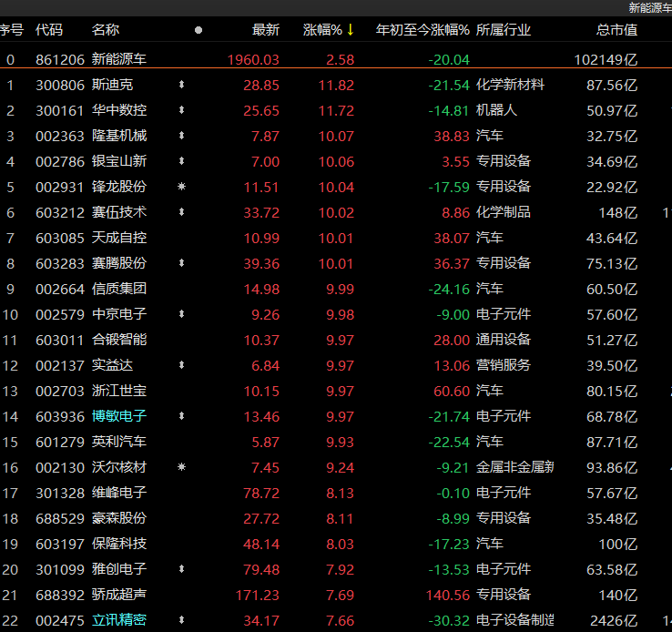Click the yellow sort arrow beside 涨幅%
The height and width of the screenshot is (632, 672).
(351, 29)
